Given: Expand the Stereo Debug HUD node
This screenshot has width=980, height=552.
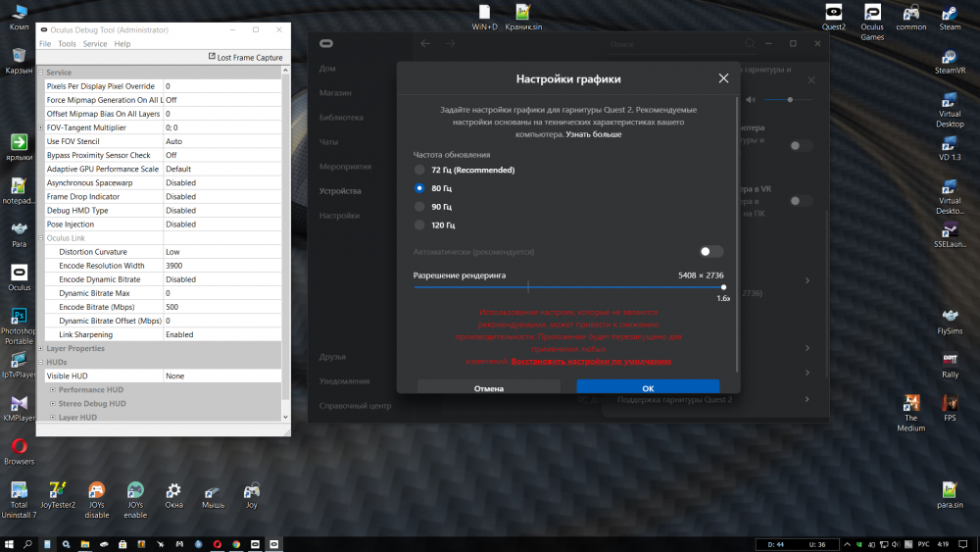Looking at the screenshot, I should coord(53,403).
